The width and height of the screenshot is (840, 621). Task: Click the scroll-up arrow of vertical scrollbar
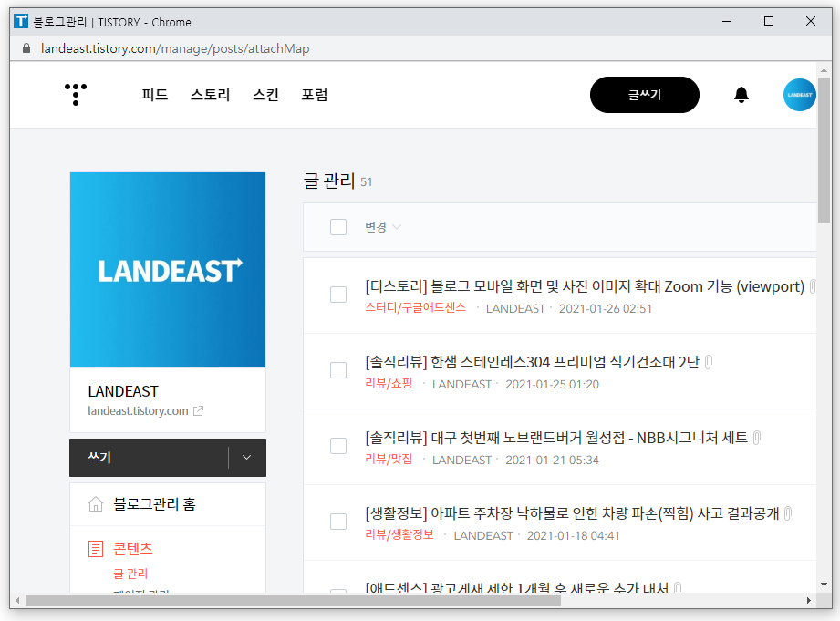click(x=824, y=70)
